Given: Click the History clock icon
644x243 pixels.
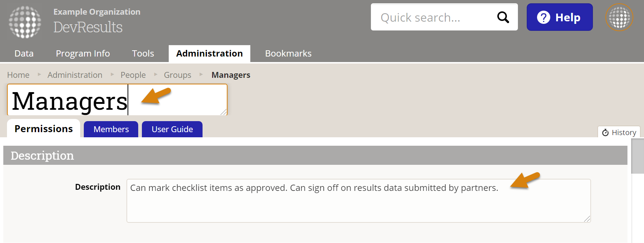Looking at the screenshot, I should tap(605, 133).
